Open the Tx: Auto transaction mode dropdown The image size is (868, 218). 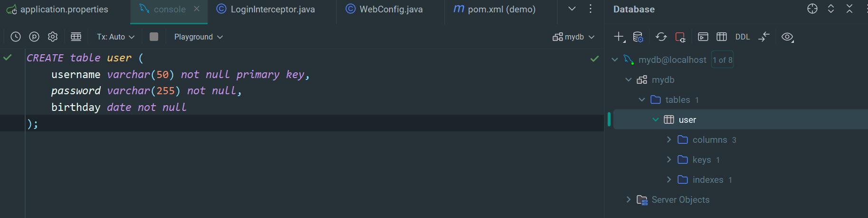(115, 37)
